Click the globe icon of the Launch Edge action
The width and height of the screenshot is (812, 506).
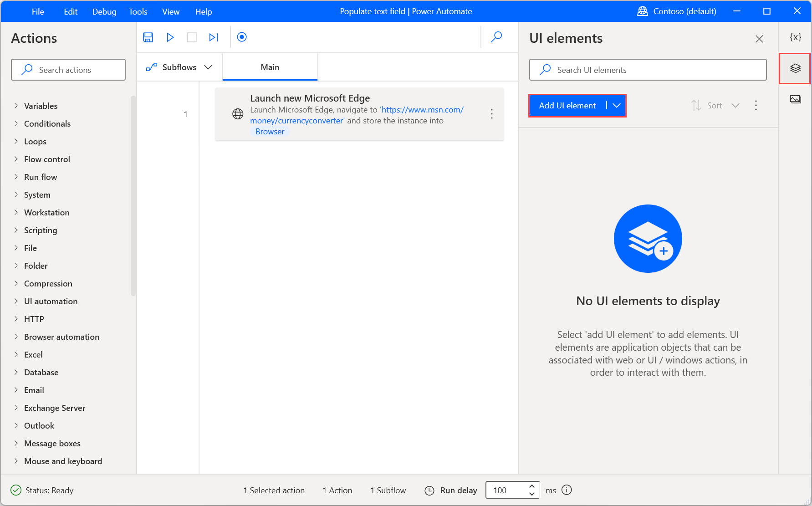tap(238, 114)
